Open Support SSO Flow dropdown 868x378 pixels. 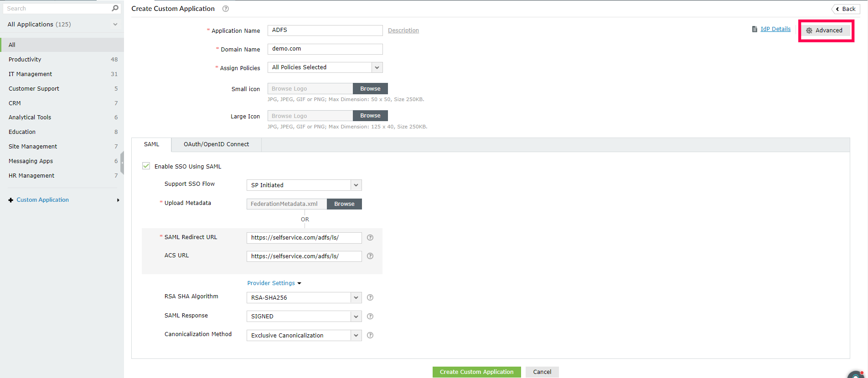356,185
